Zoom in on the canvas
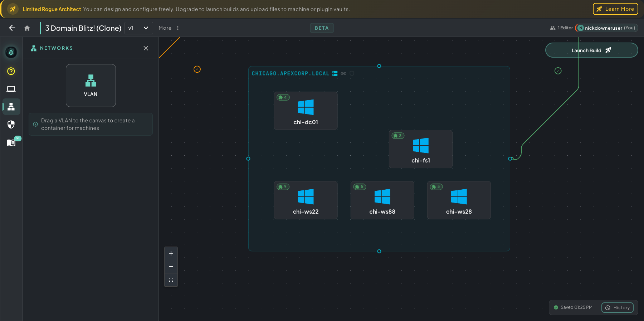The height and width of the screenshot is (321, 644). [171, 253]
